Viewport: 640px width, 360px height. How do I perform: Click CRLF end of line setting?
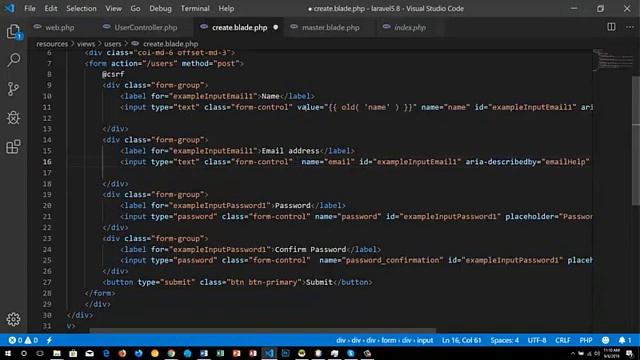point(562,340)
